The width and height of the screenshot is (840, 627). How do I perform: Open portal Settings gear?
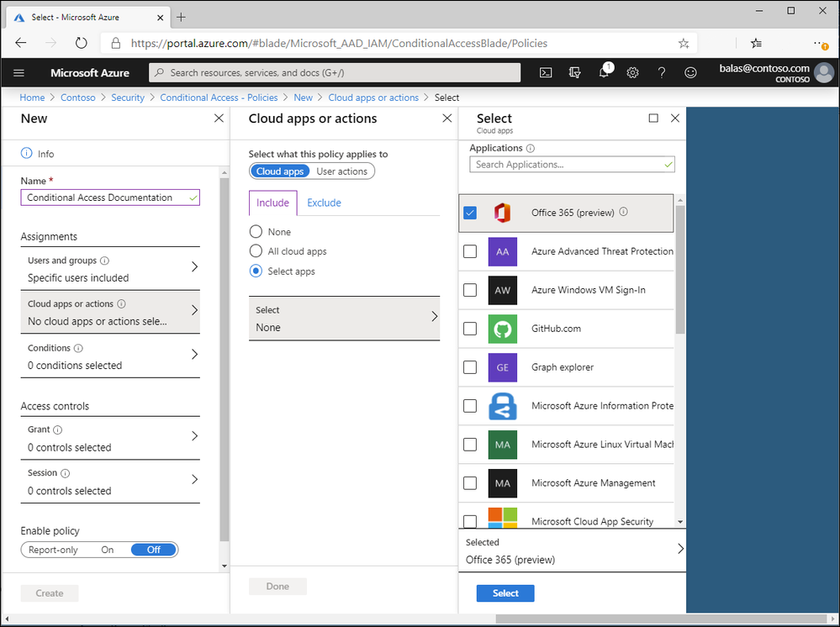632,72
